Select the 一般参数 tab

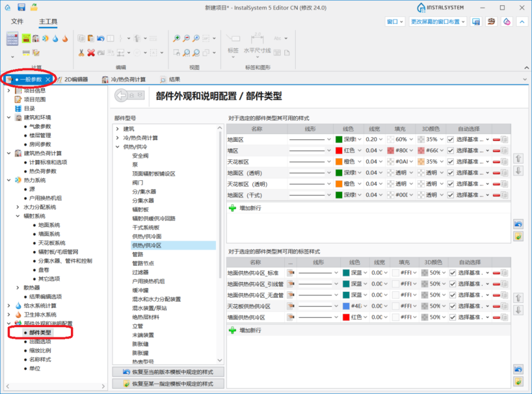tap(28, 79)
